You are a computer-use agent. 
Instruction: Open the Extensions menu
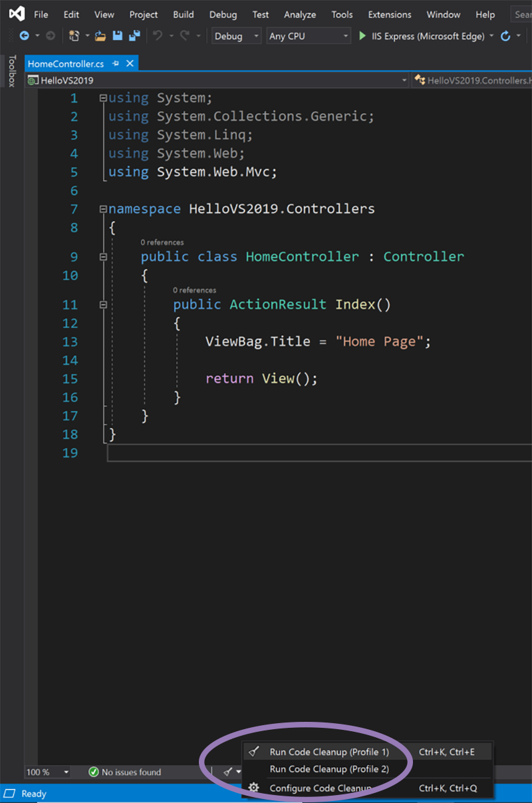click(389, 15)
